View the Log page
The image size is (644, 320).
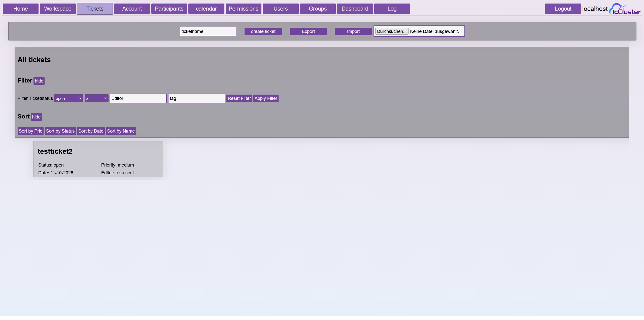coord(392,9)
